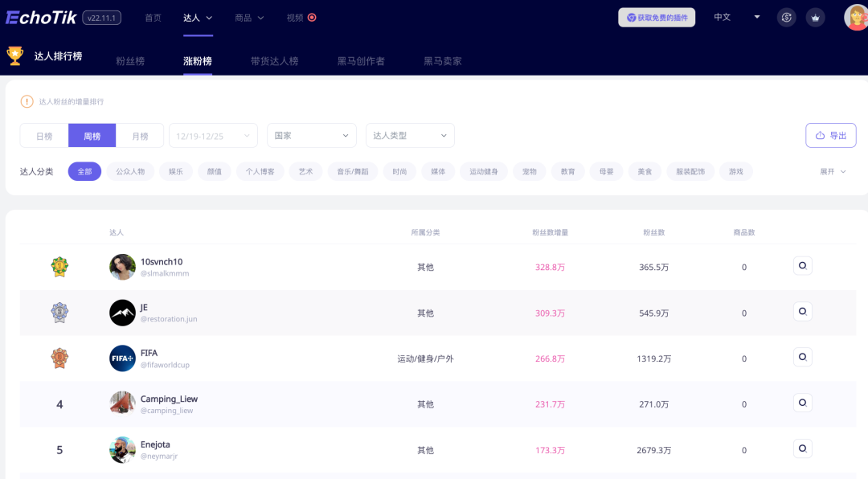This screenshot has width=868, height=479.
Task: Click the bronze medal rank icon for FIFA
Action: (59, 358)
